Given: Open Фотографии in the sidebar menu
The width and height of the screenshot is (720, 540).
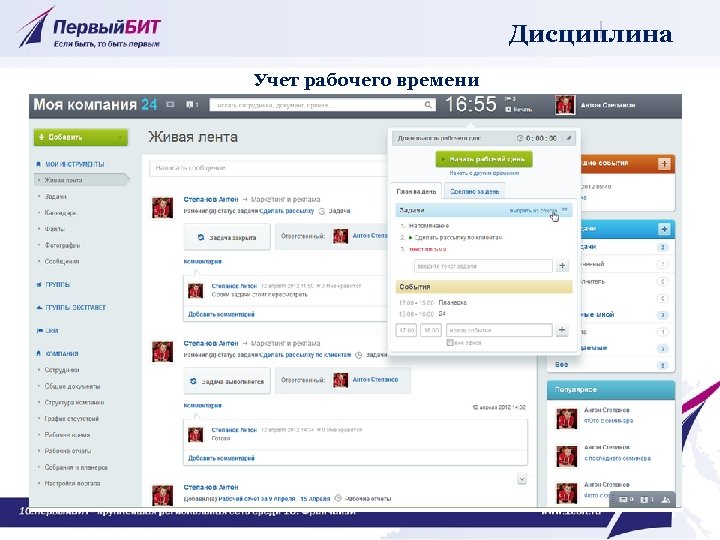Looking at the screenshot, I should click(62, 245).
